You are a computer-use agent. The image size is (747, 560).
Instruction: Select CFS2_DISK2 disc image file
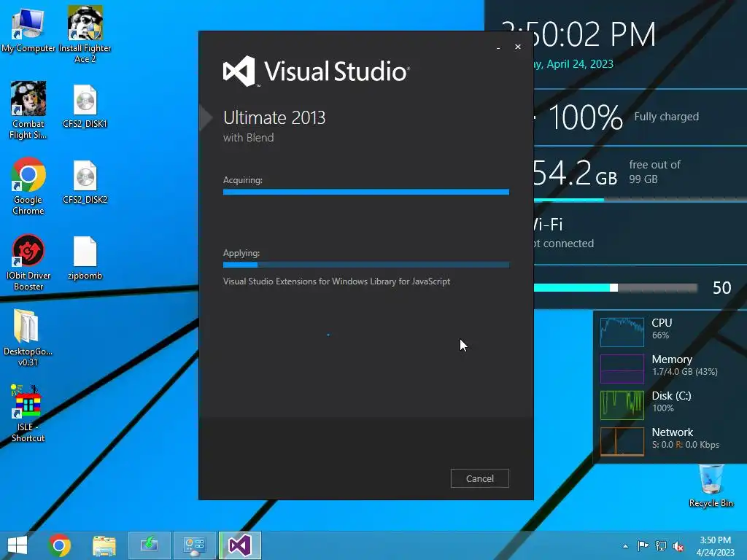tap(85, 183)
